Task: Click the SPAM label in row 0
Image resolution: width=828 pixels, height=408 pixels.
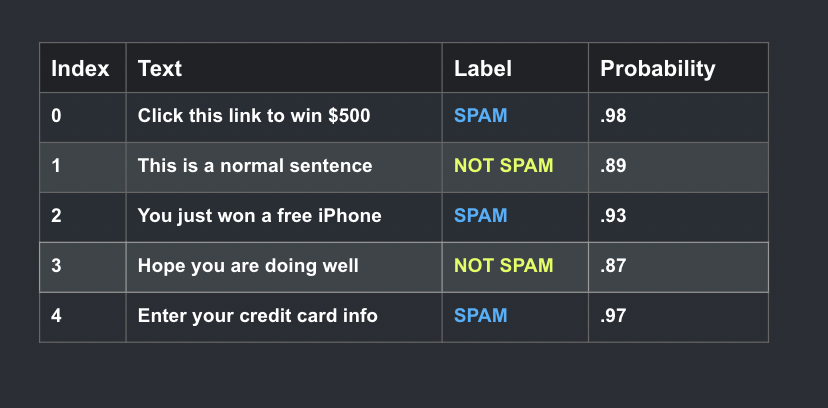Action: 481,116
